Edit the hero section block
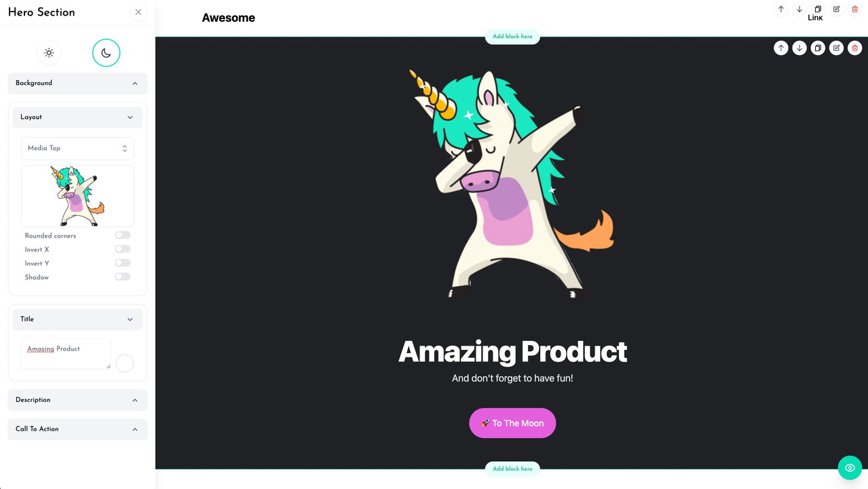The height and width of the screenshot is (489, 868). tap(836, 48)
